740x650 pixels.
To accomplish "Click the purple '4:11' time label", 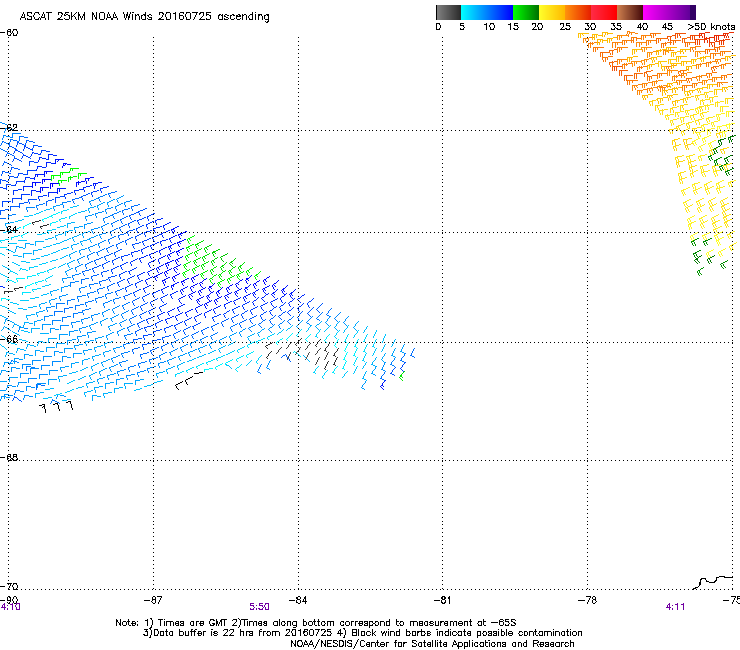I will click(x=675, y=607).
